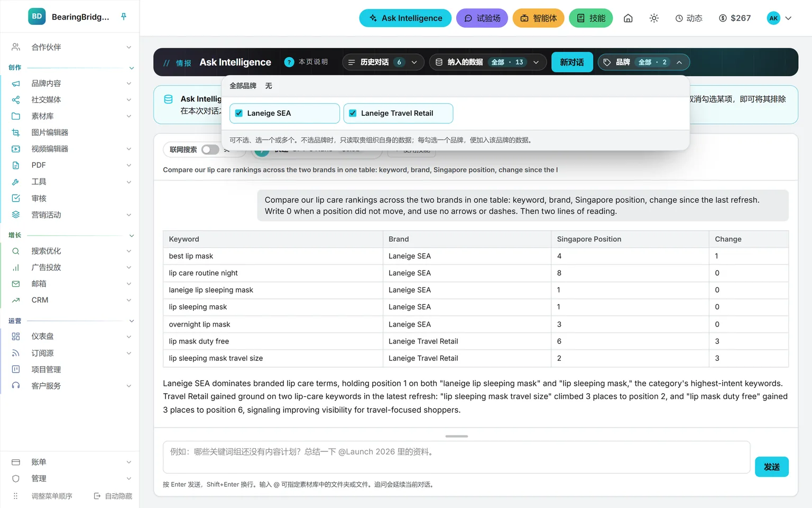Viewport: 812px width, 508px height.
Task: Click the 社交媒体 share icon
Action: coord(16,99)
